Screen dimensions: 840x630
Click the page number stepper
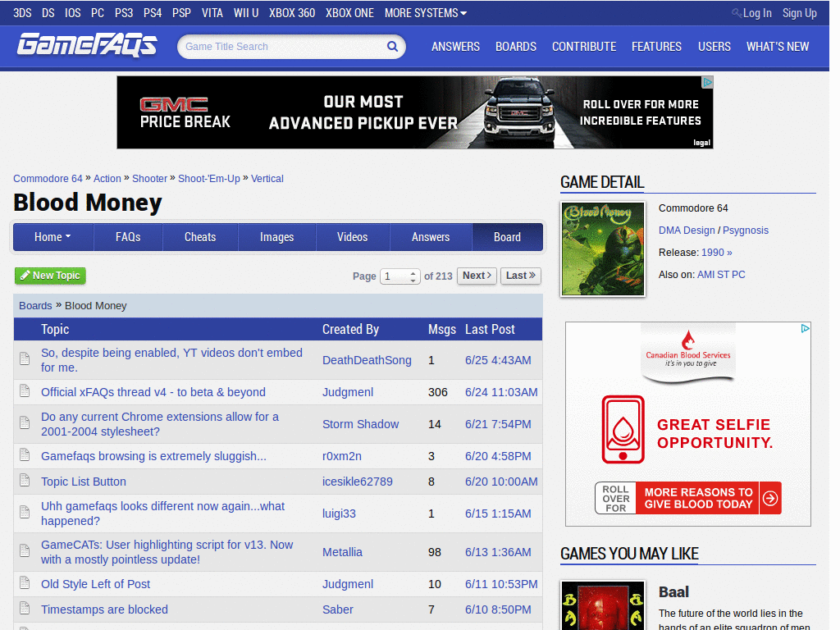[x=413, y=276]
